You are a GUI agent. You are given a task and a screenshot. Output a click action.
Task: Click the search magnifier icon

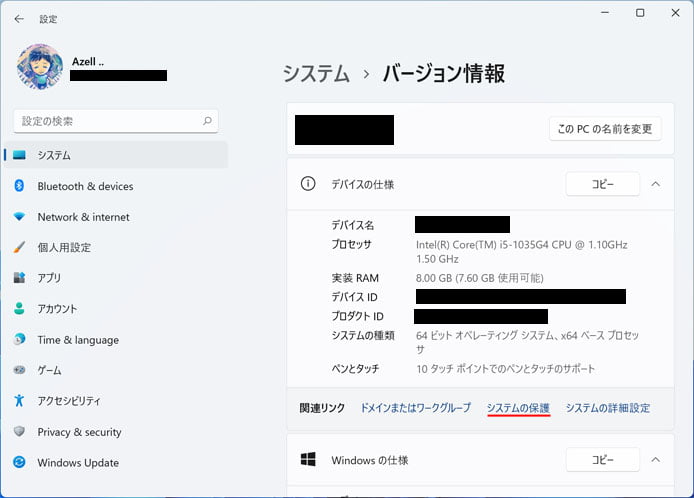[207, 121]
